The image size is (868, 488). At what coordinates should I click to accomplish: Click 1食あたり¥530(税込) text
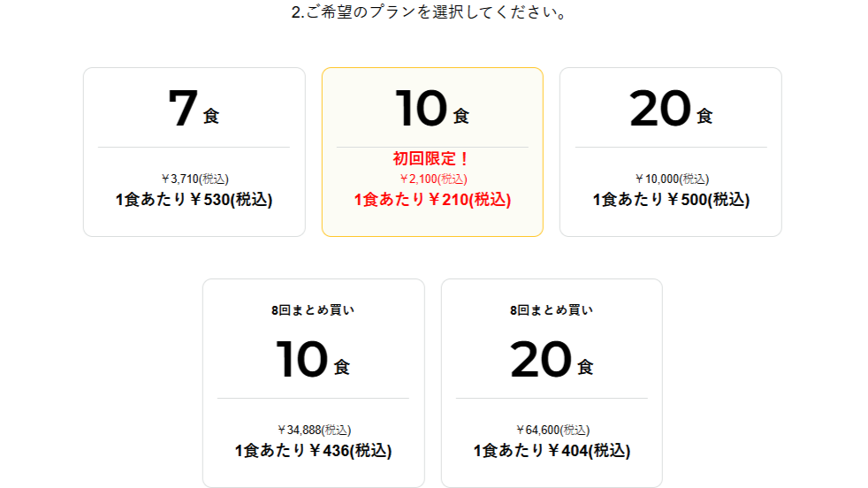(194, 200)
